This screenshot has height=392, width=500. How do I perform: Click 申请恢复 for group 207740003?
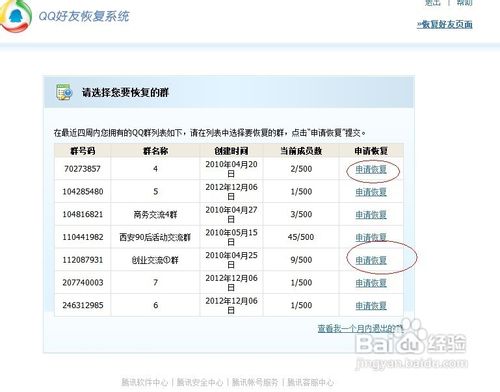pos(371,283)
